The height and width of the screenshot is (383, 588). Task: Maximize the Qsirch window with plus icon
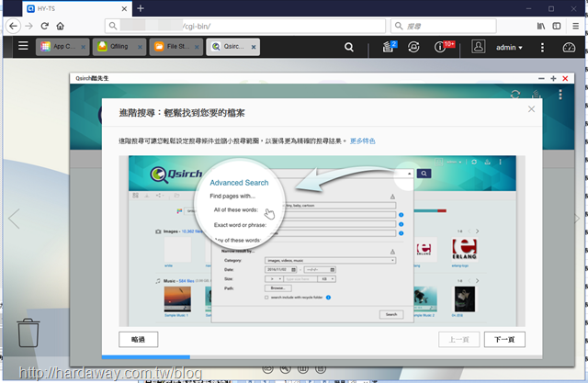[553, 78]
